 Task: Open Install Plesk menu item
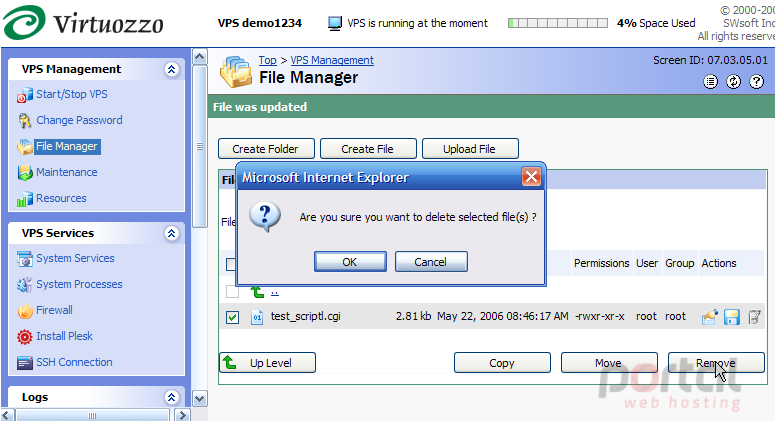click(64, 336)
